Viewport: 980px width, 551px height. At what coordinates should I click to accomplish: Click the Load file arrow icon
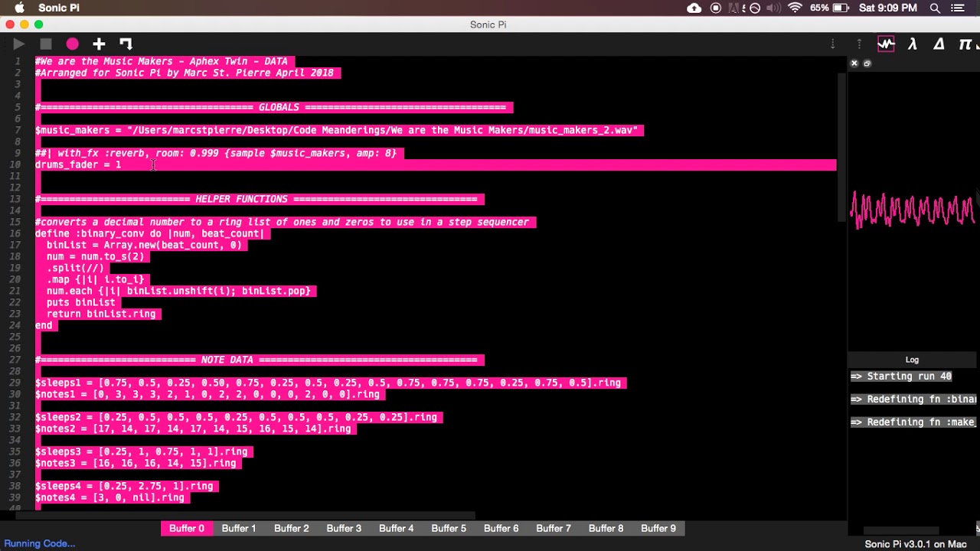pos(126,44)
